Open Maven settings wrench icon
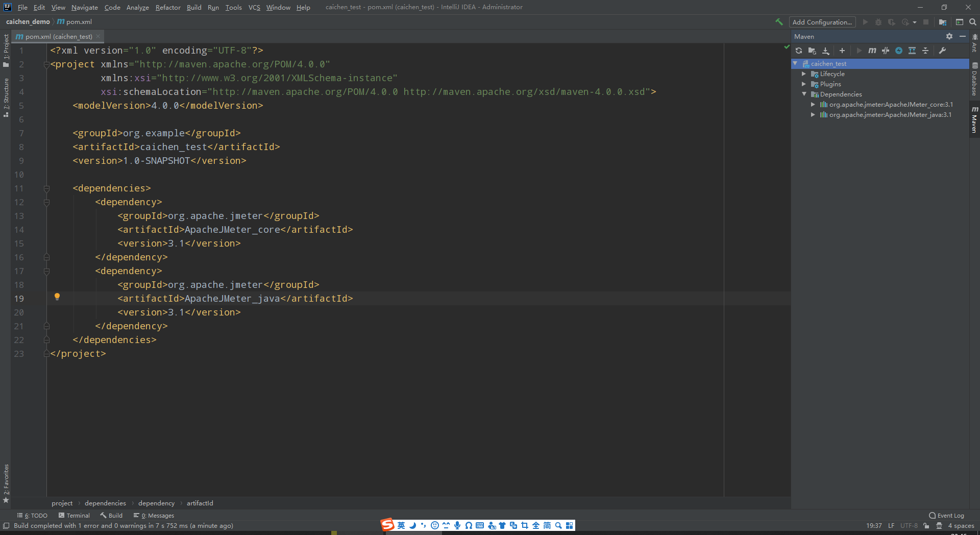The height and width of the screenshot is (535, 980). pos(942,51)
